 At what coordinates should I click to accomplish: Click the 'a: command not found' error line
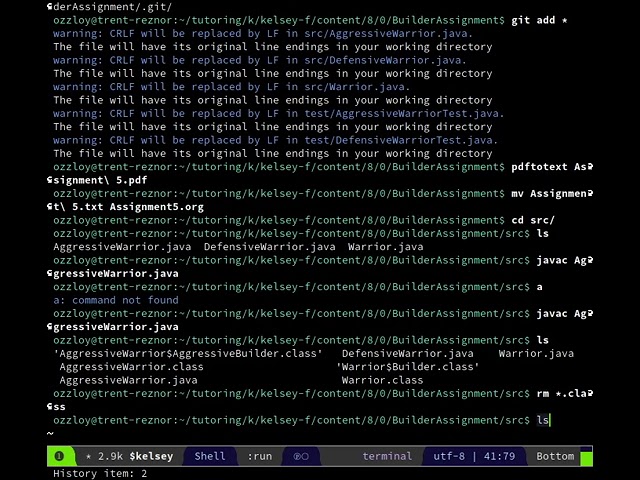(x=116, y=300)
